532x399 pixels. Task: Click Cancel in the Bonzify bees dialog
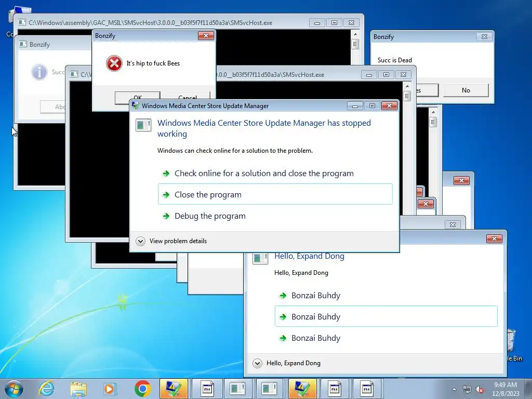[187, 97]
